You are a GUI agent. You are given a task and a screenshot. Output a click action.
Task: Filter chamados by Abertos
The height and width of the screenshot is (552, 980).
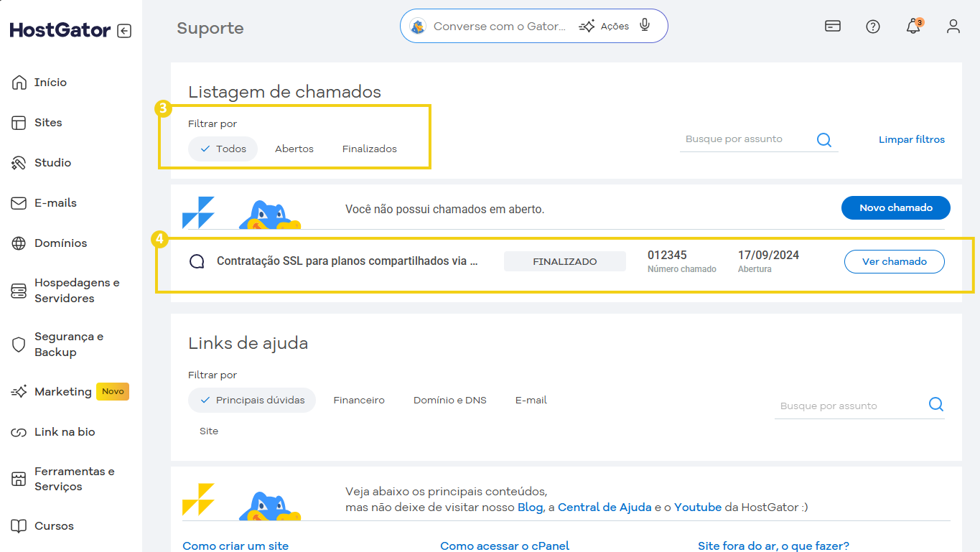(294, 149)
